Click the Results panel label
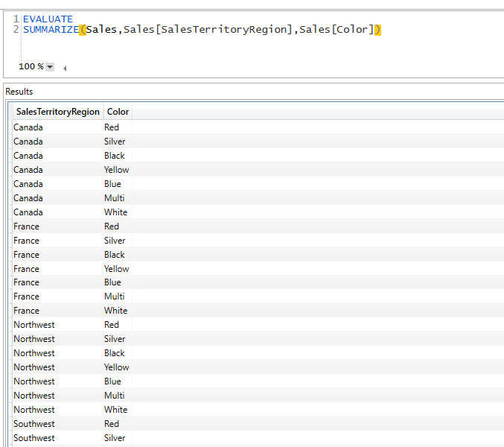504x447 pixels. coord(19,92)
